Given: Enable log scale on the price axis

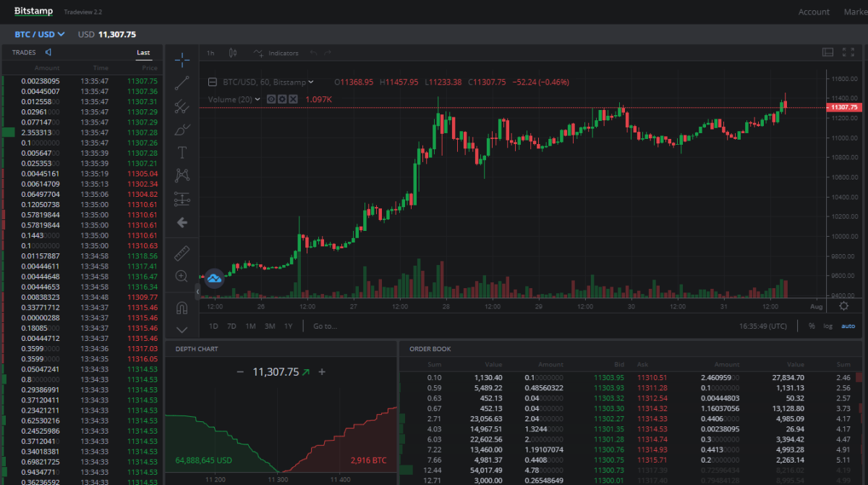Looking at the screenshot, I should click(827, 326).
